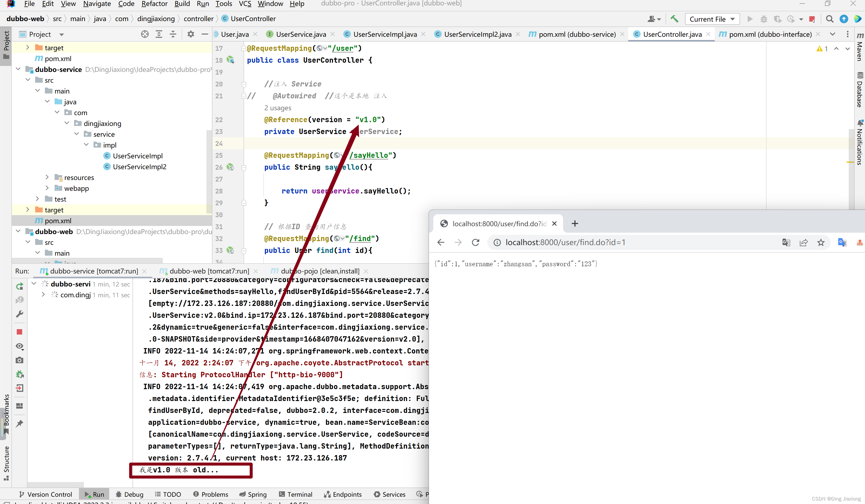The height and width of the screenshot is (504, 865).
Task: Collapse the dubbo-web module node
Action: (x=18, y=231)
